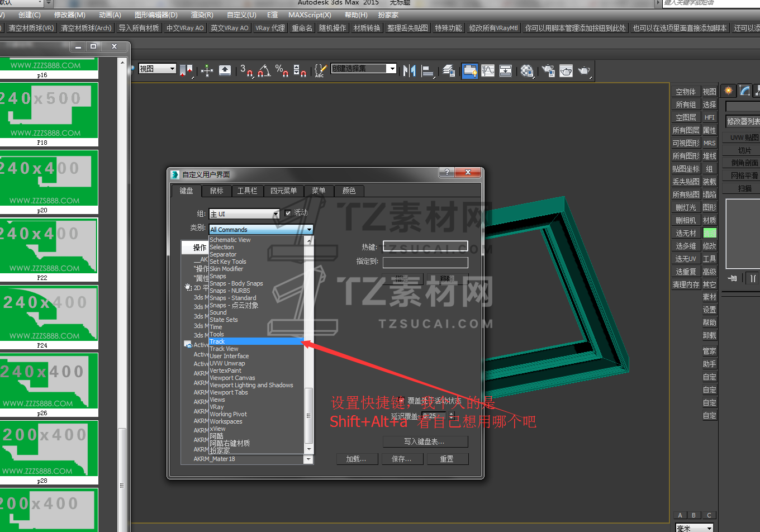Screen dimensions: 760x532
Task: Open the Material Editor sphere icon
Action: point(527,70)
